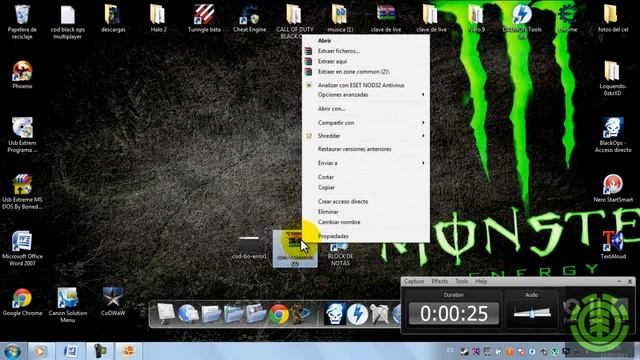Open the Papelera de reciclaje desktop icon
The height and width of the screenshot is (360, 640).
22,20
